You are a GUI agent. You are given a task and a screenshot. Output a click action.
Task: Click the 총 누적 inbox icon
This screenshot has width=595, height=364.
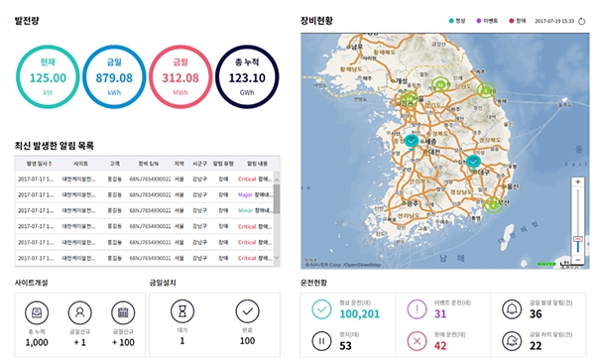(x=37, y=312)
